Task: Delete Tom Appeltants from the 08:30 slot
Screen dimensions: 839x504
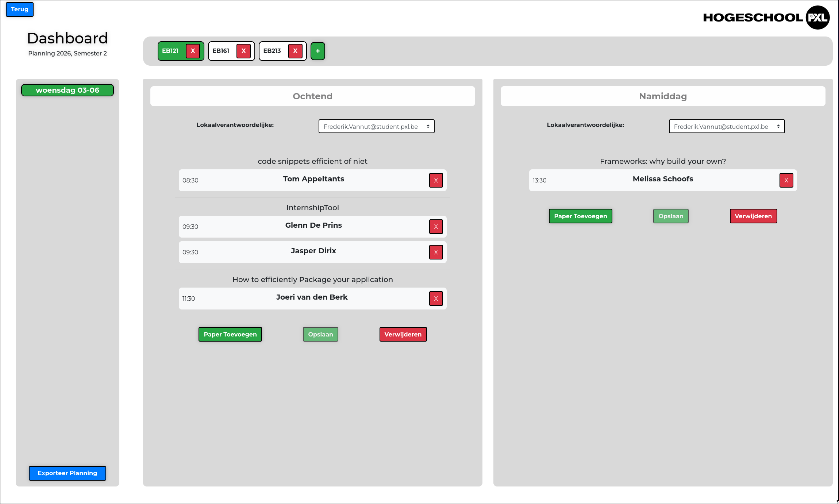Action: (436, 180)
